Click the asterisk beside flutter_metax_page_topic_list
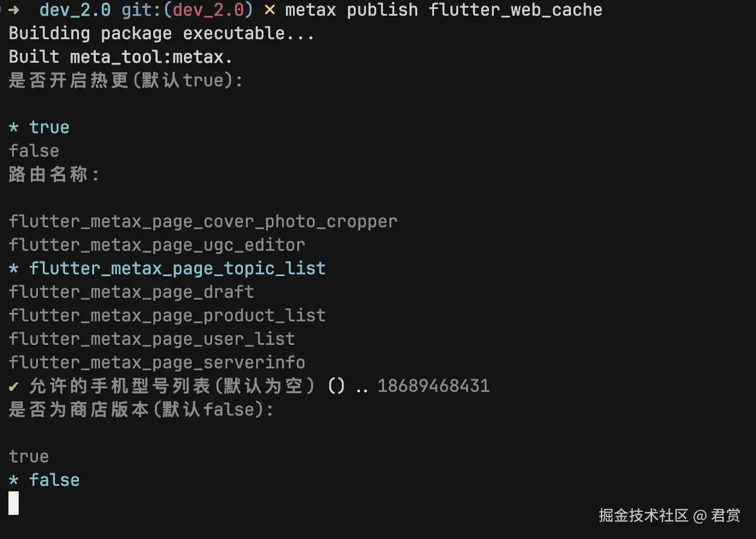This screenshot has width=756, height=539. click(x=14, y=269)
